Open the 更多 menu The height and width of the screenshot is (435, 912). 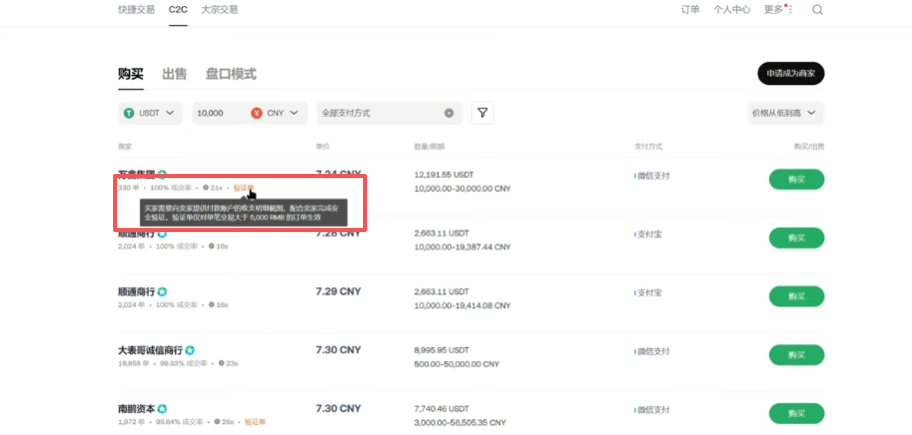click(x=773, y=10)
